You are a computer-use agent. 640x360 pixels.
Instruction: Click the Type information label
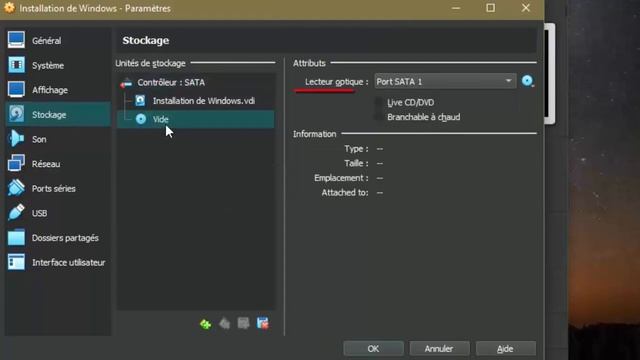tap(356, 149)
